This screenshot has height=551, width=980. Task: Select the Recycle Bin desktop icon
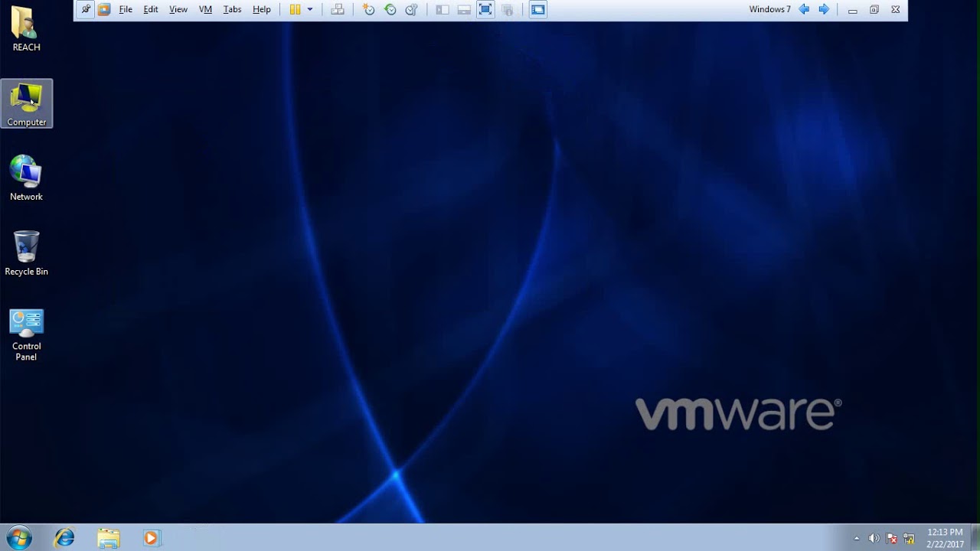(26, 253)
